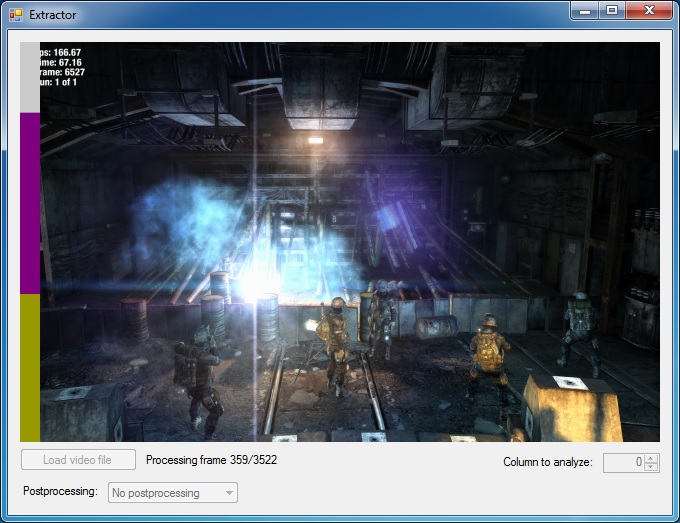
Task: Click the gray color band beside the video
Action: 30,77
